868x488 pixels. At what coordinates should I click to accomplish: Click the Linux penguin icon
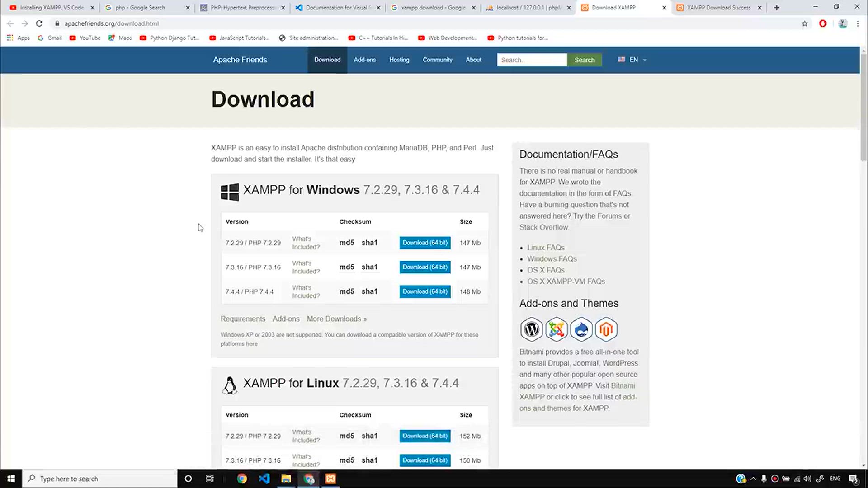(230, 385)
